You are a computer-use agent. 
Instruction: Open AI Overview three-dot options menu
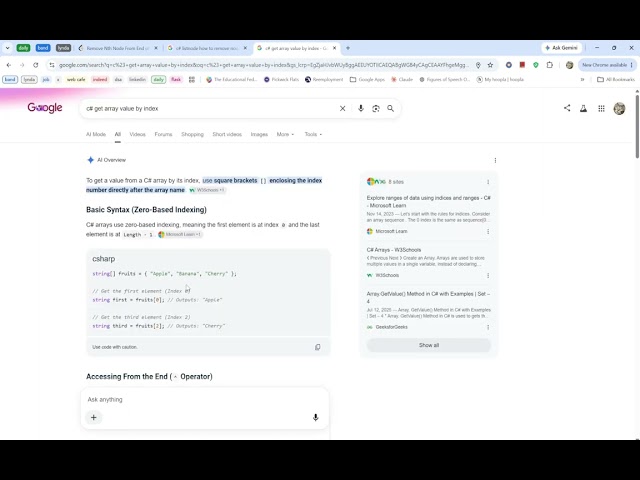[495, 160]
